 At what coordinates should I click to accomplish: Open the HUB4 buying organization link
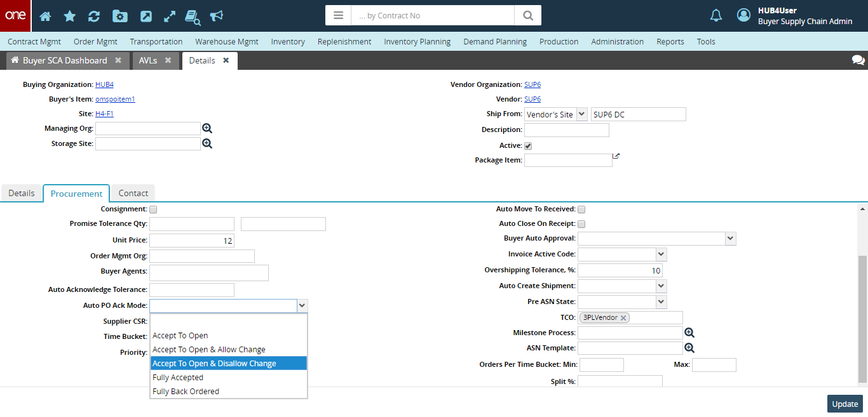point(104,84)
